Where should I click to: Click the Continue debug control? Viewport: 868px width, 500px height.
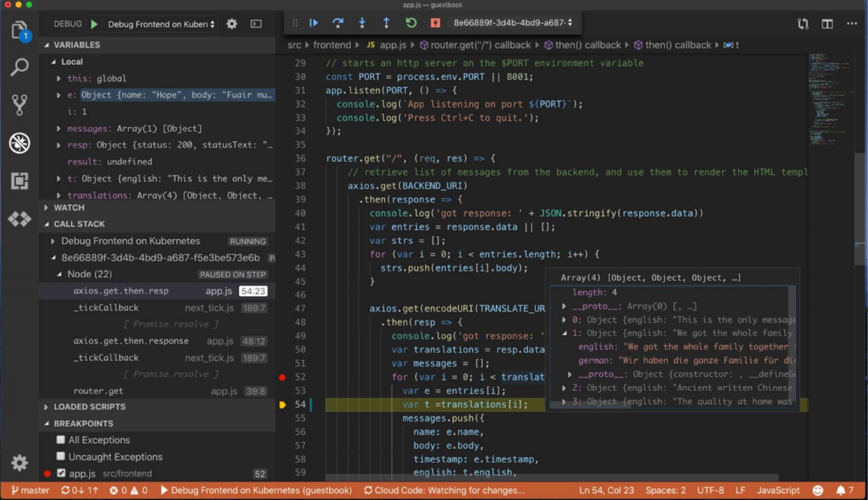314,23
